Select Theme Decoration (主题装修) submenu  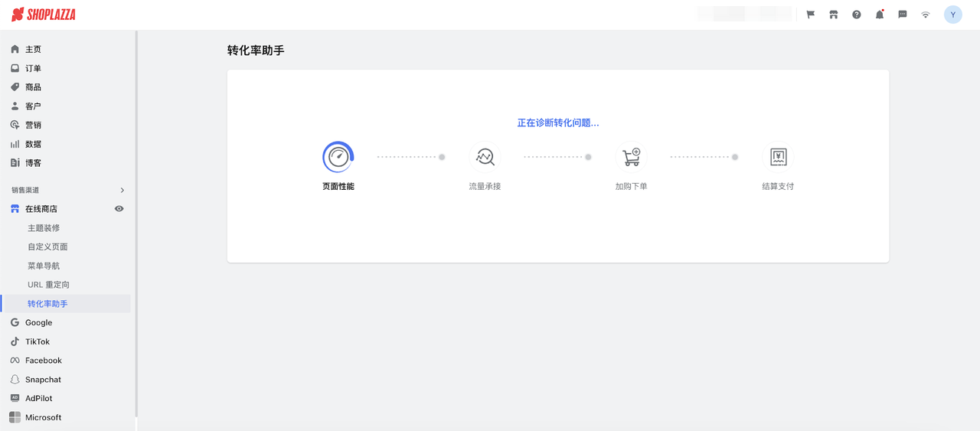(44, 228)
